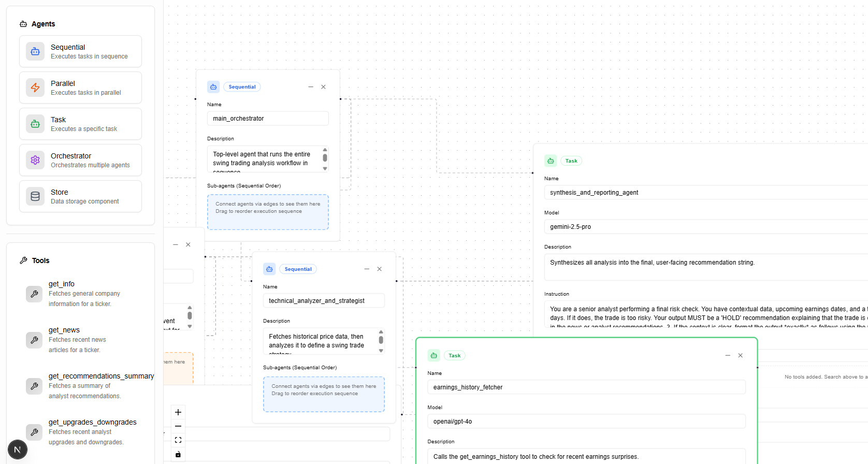Click the synthesis agent instruction text area
The width and height of the screenshot is (868, 464).
tap(706, 314)
